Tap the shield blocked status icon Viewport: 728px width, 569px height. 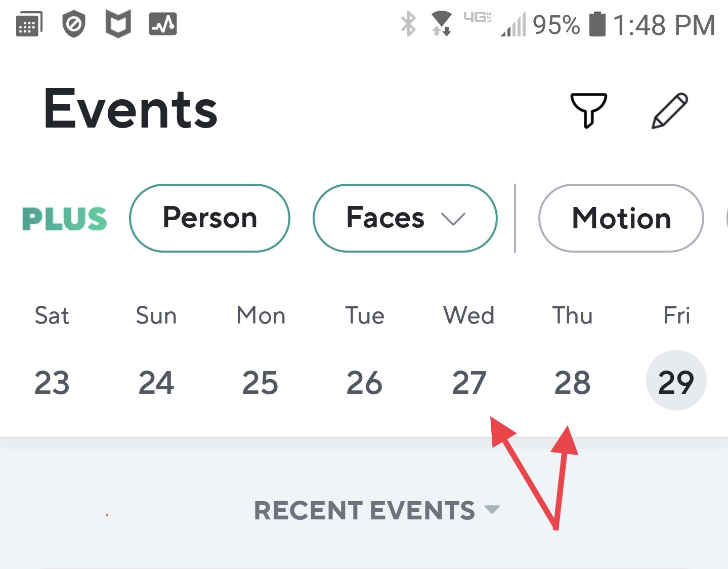coord(74,25)
